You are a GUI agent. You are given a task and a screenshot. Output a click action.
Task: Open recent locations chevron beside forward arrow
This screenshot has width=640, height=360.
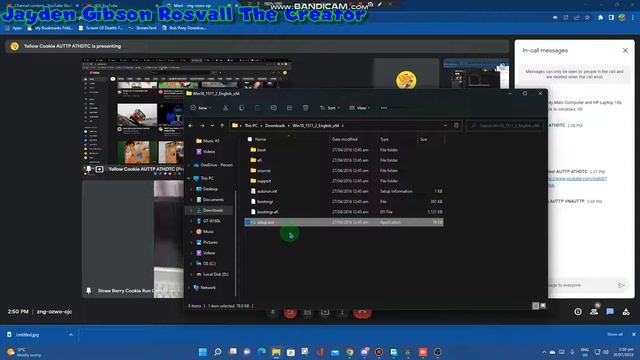click(212, 126)
